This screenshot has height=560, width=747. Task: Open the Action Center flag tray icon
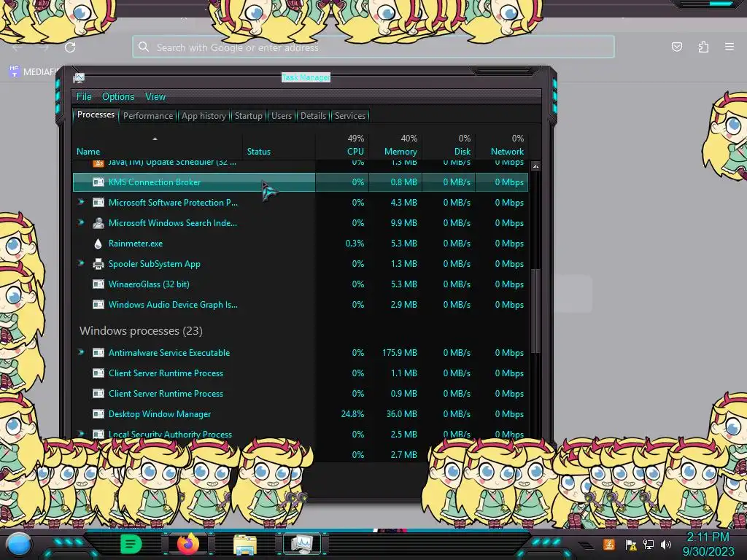[x=631, y=545]
